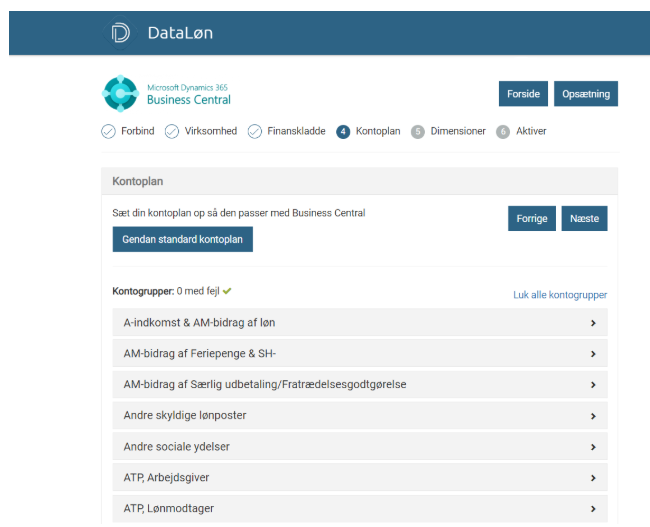Click the Gendan standard kontoplan button
Screen dimensions: 650x527
click(x=182, y=240)
